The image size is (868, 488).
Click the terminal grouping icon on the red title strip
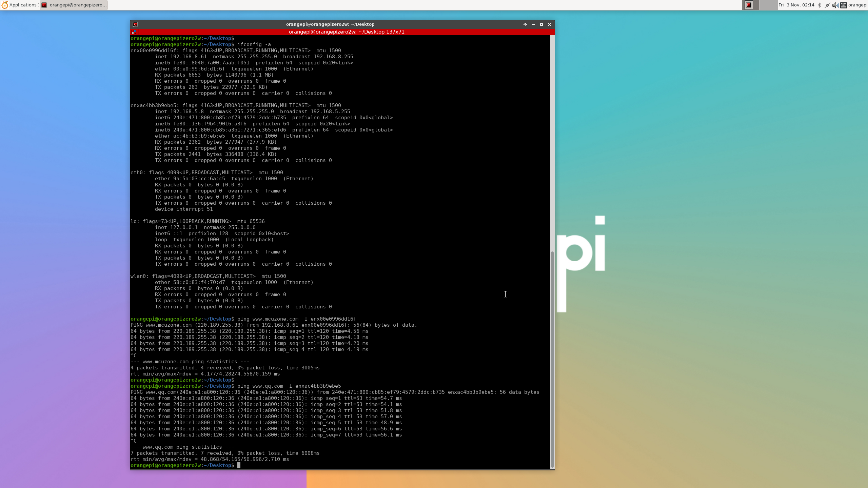[x=134, y=32]
